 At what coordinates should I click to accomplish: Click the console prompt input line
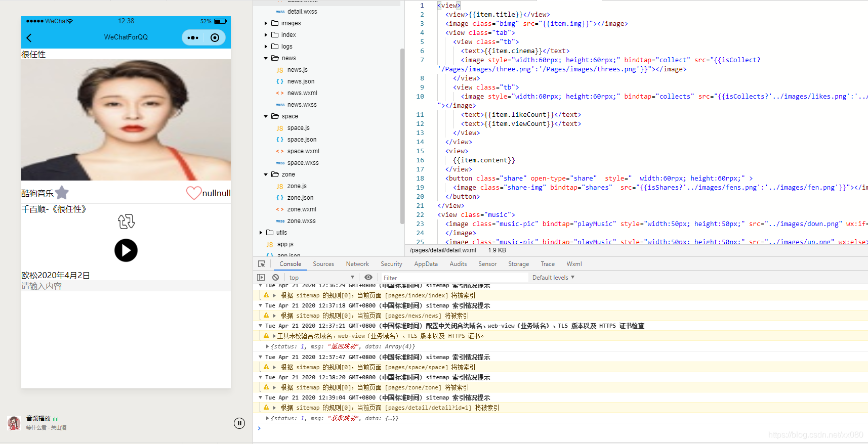click(562, 428)
